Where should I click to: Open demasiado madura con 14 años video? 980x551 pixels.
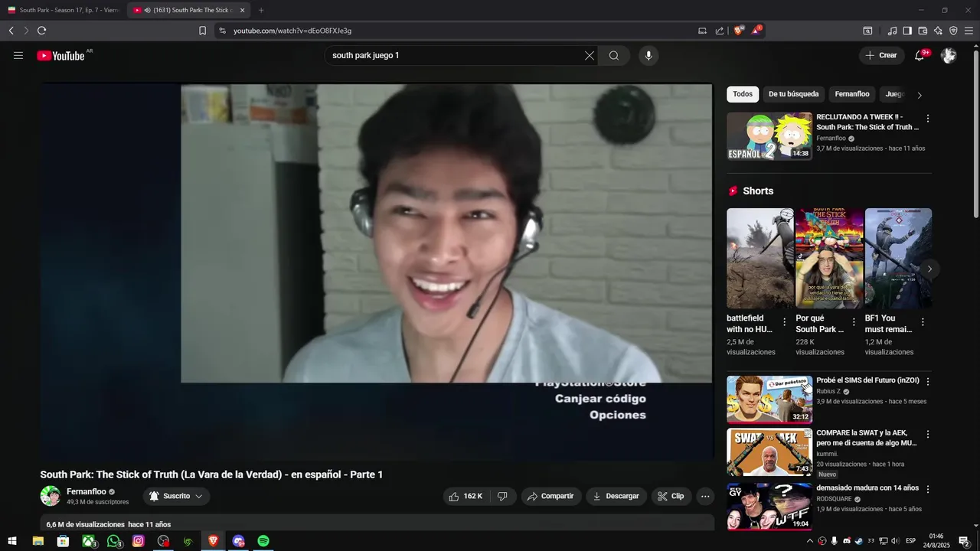pos(769,506)
